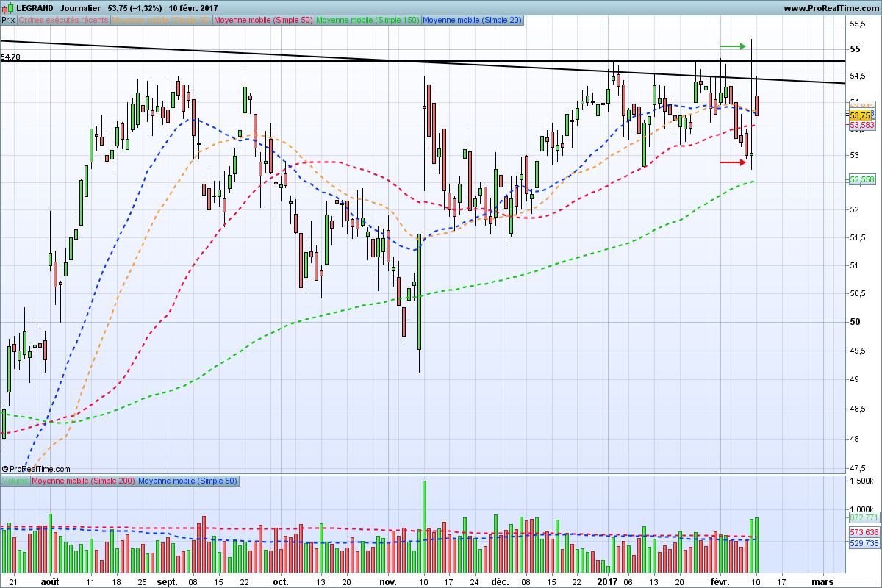
Task: Click the sept. date axis label
Action: (x=168, y=581)
